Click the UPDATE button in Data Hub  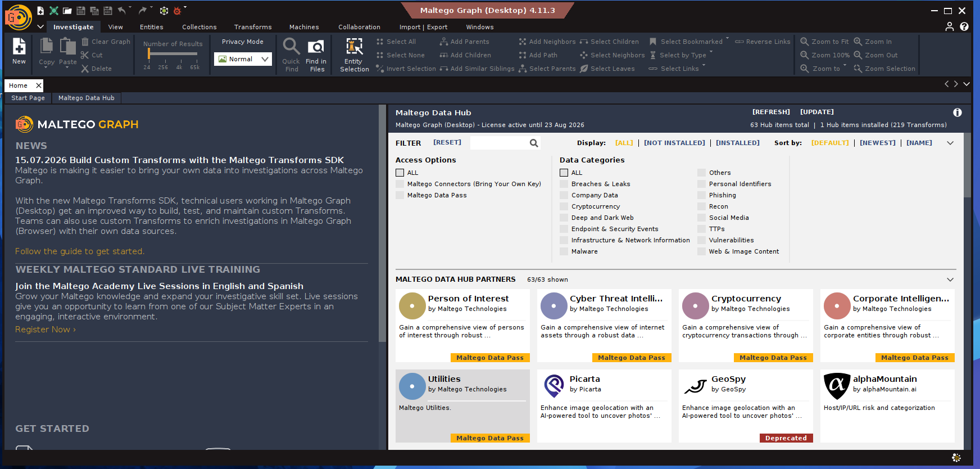pyautogui.click(x=817, y=112)
